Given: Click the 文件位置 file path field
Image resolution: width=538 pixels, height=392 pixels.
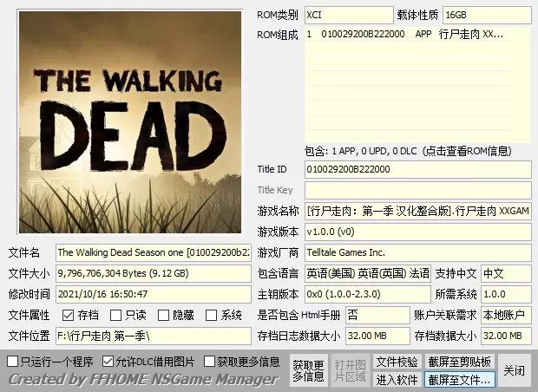Looking at the screenshot, I should tap(154, 336).
